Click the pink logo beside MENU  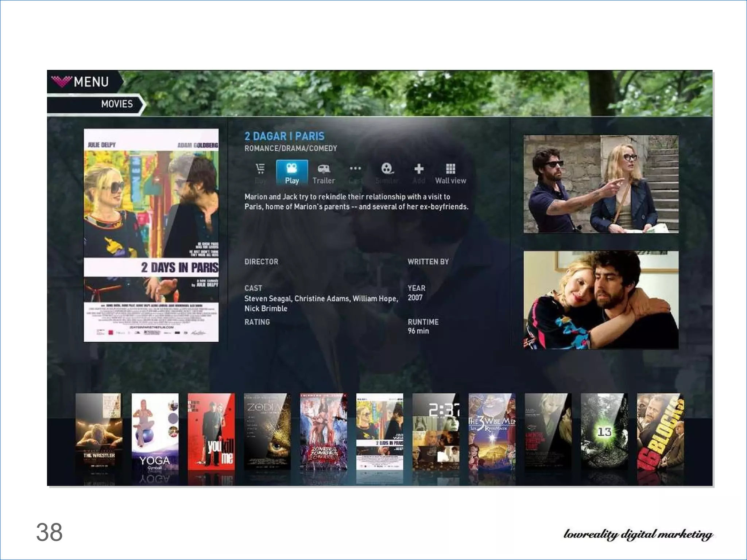pyautogui.click(x=61, y=81)
